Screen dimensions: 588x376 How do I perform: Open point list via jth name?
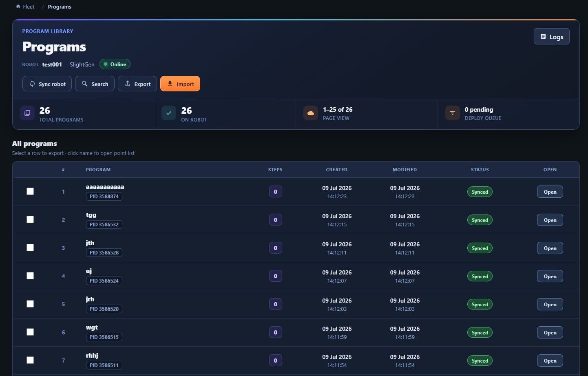(90, 243)
